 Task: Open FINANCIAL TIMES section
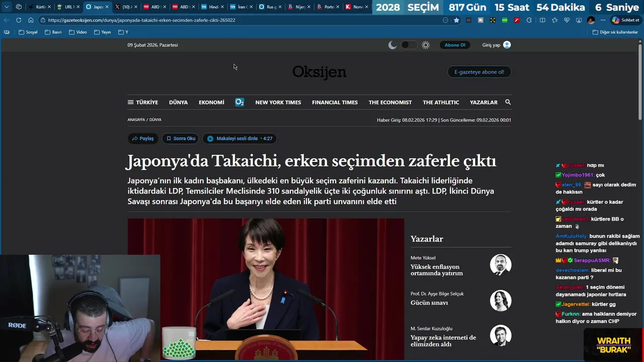click(x=335, y=102)
